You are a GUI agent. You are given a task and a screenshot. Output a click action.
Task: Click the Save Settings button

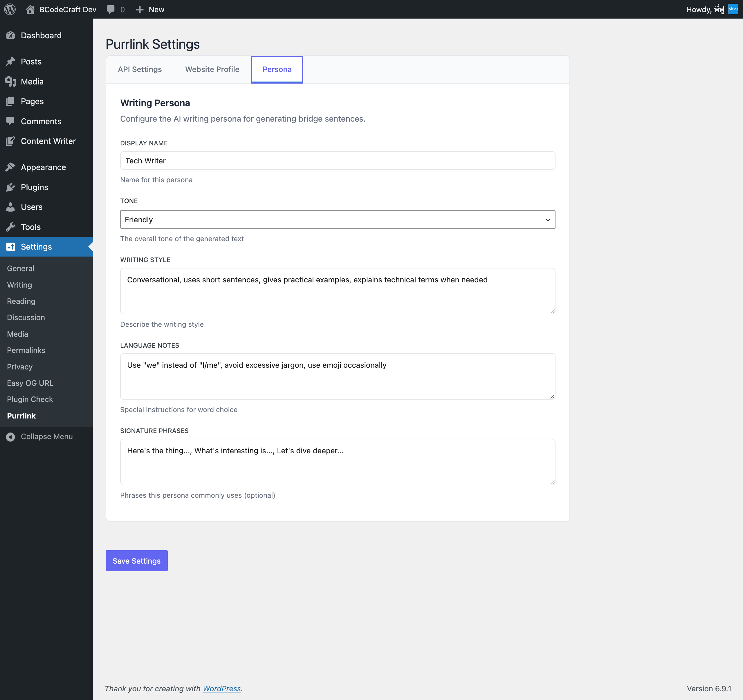136,561
